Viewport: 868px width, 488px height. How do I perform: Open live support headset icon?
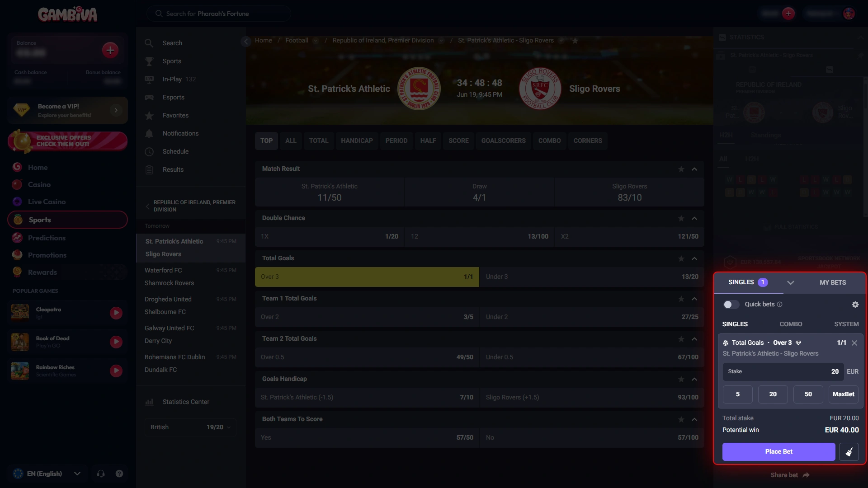pos(101,474)
